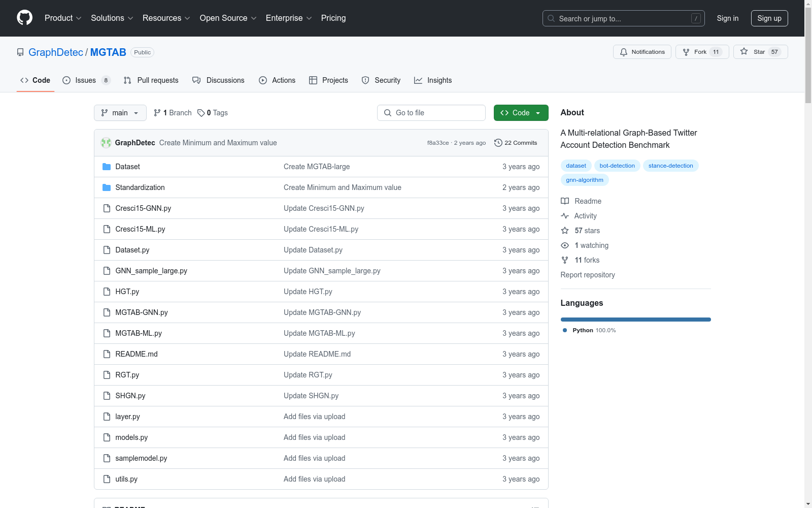Click the commits history clock icon
This screenshot has height=508, width=812.
498,143
